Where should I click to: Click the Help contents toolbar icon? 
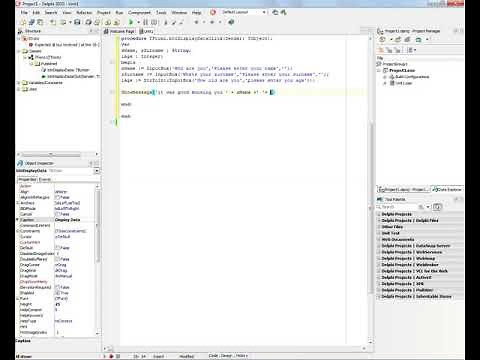[231, 22]
